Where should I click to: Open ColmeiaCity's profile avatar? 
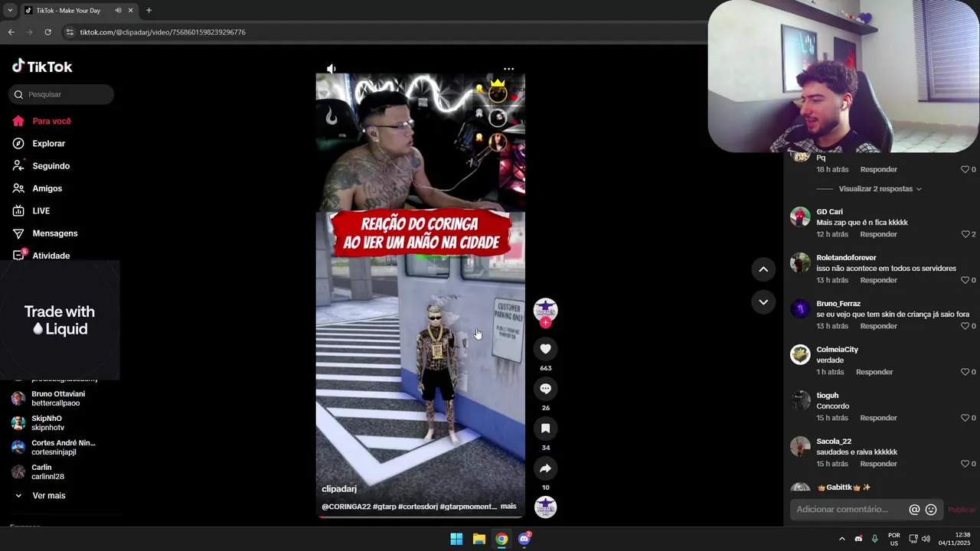click(x=800, y=354)
